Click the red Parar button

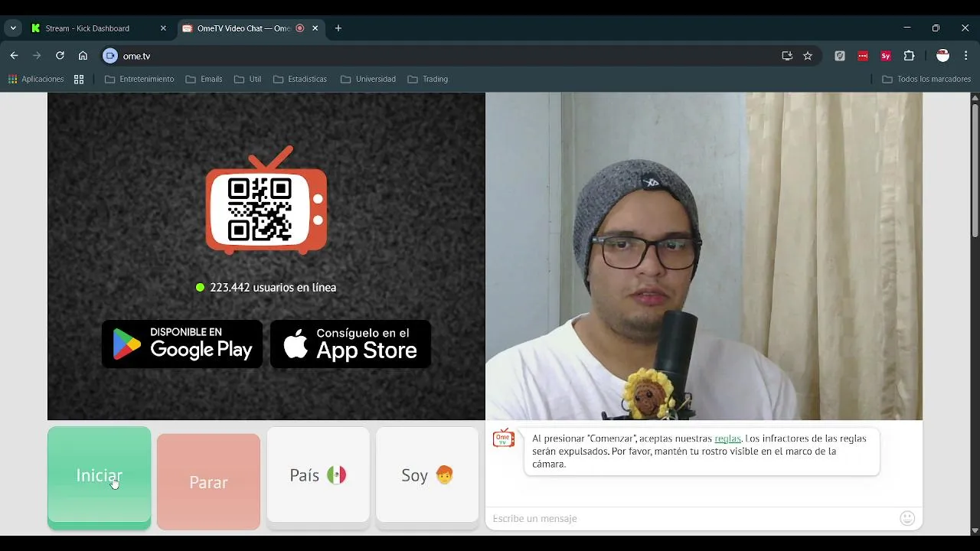pos(208,482)
